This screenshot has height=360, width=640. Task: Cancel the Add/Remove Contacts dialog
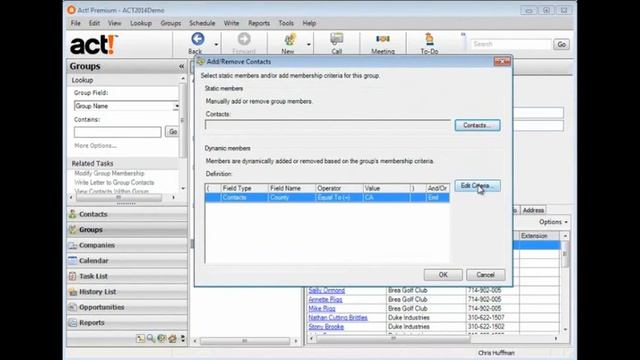pyautogui.click(x=485, y=275)
